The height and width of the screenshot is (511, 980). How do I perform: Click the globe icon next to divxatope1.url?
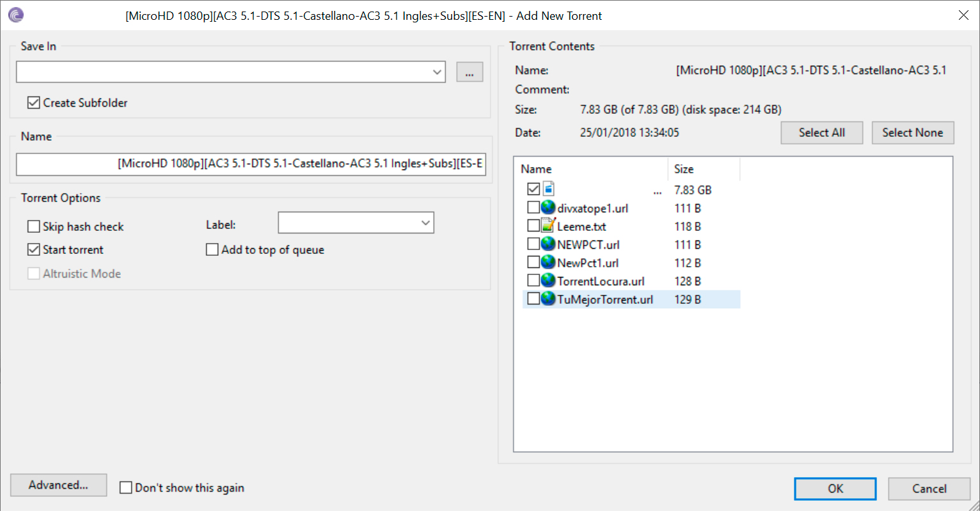(548, 207)
